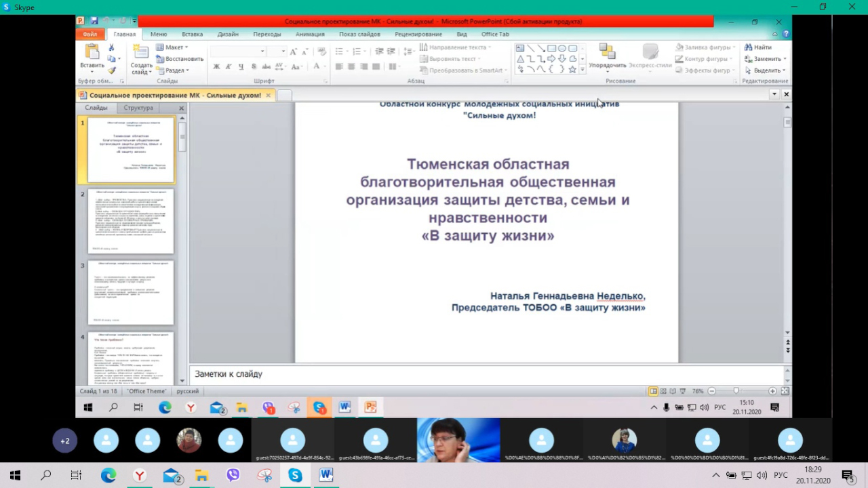
Task: Toggle Italic (К) formatting
Action: pyautogui.click(x=229, y=66)
